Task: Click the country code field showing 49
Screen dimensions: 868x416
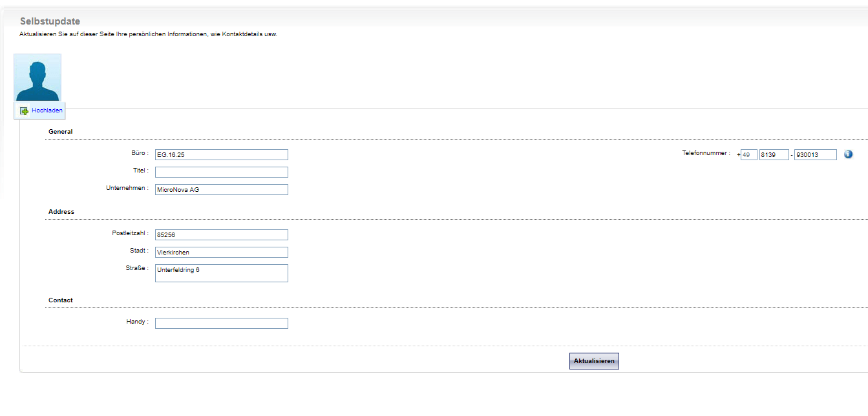Action: [749, 155]
